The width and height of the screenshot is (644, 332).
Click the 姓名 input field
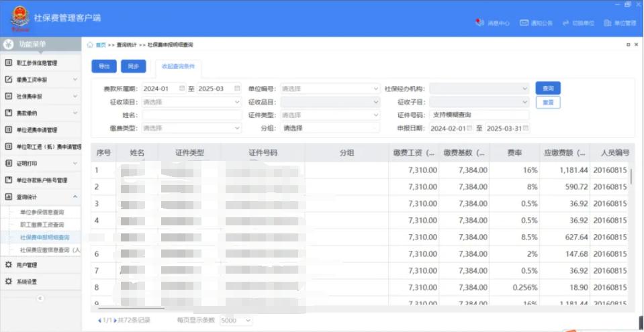(191, 115)
